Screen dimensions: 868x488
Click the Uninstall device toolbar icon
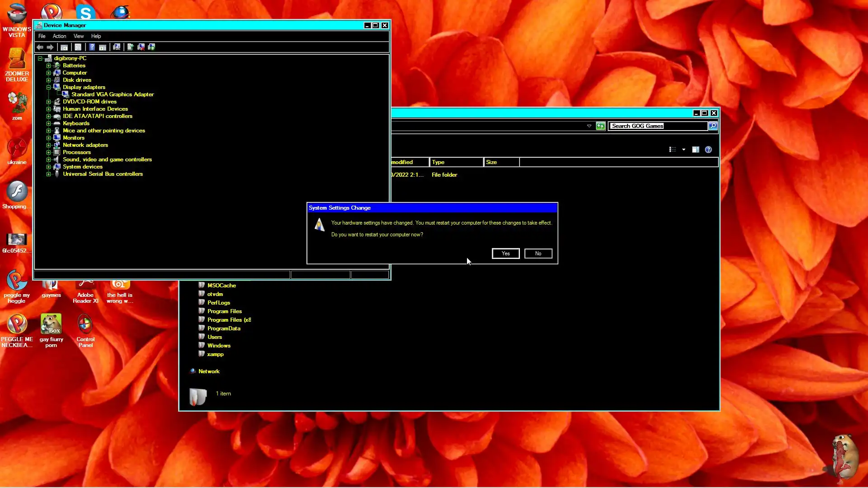(x=141, y=47)
